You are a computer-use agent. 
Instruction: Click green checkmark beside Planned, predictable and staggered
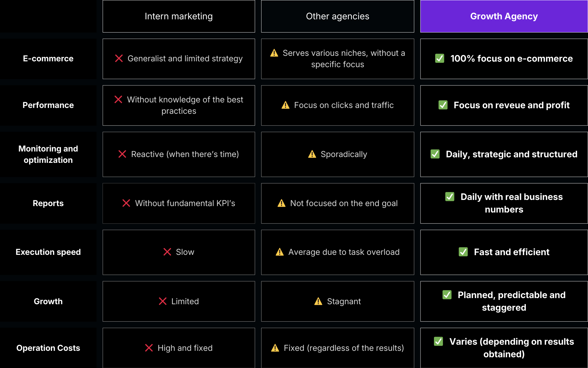click(447, 295)
